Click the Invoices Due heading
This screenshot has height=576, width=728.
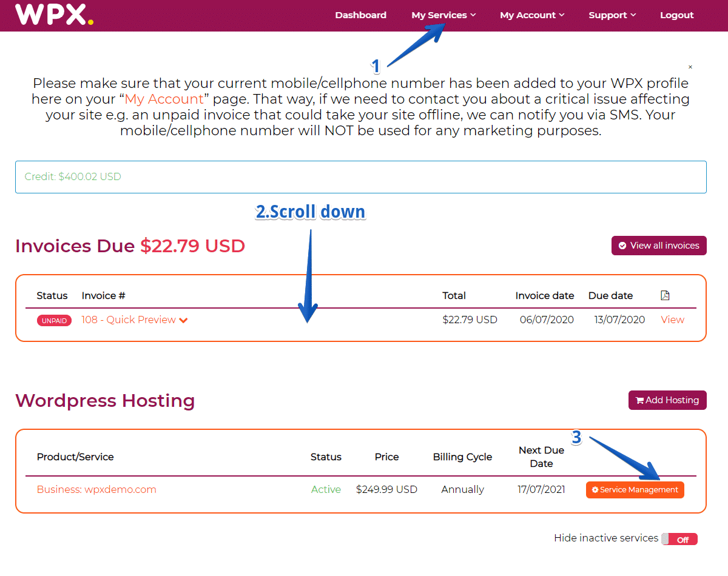coord(130,246)
